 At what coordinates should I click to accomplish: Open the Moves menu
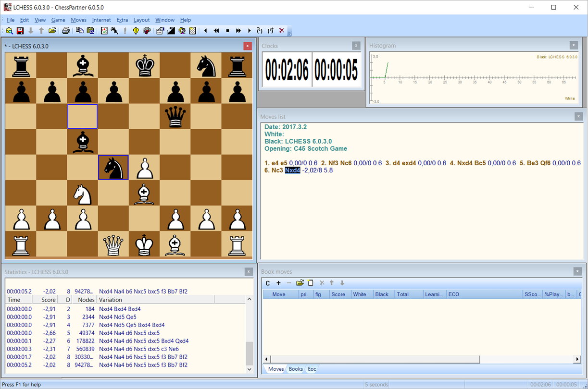pos(79,20)
